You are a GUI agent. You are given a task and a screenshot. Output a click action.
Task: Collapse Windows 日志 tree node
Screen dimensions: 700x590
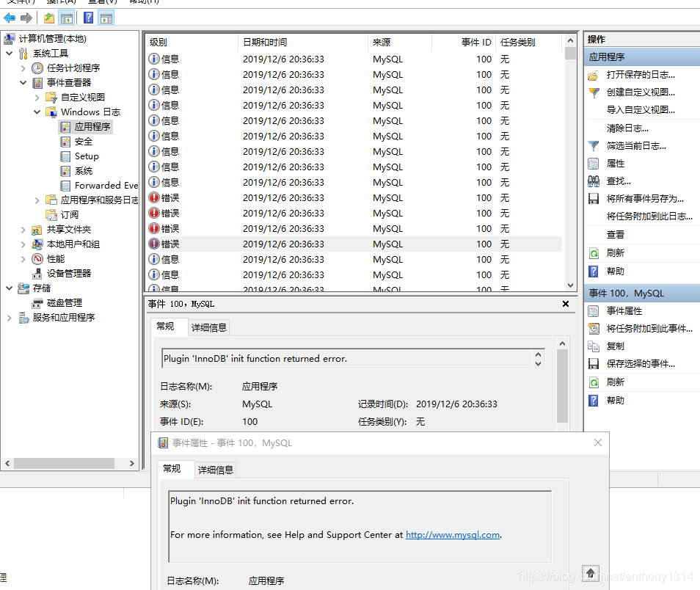[37, 112]
